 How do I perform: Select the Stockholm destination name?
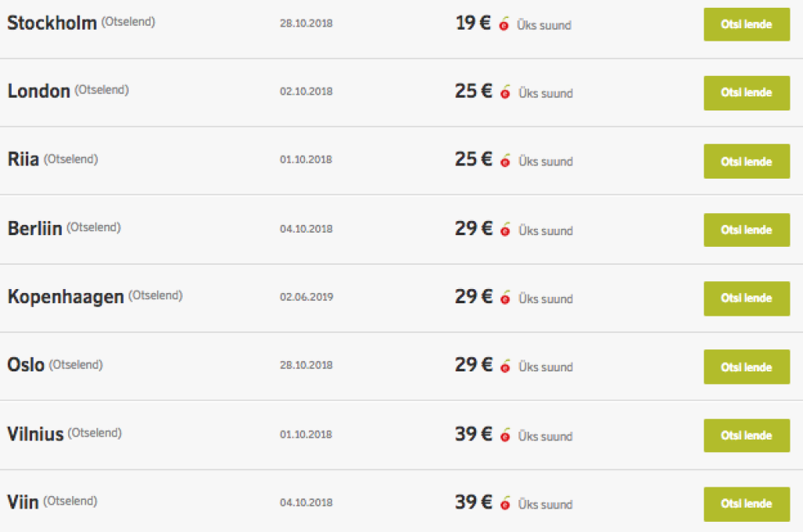(52, 23)
